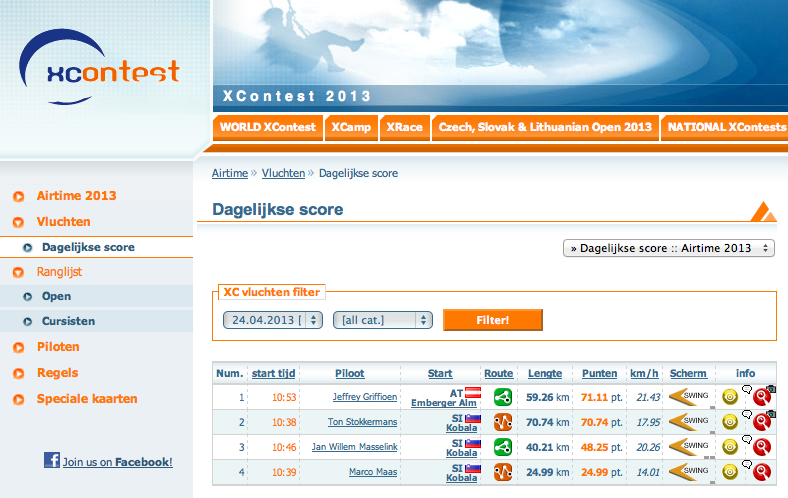
Task: Sort table by Route column
Action: coord(499,373)
